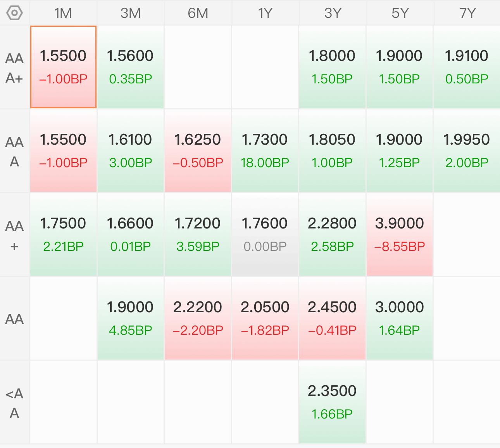Select the 1M column header
The image size is (500, 448).
(x=63, y=13)
